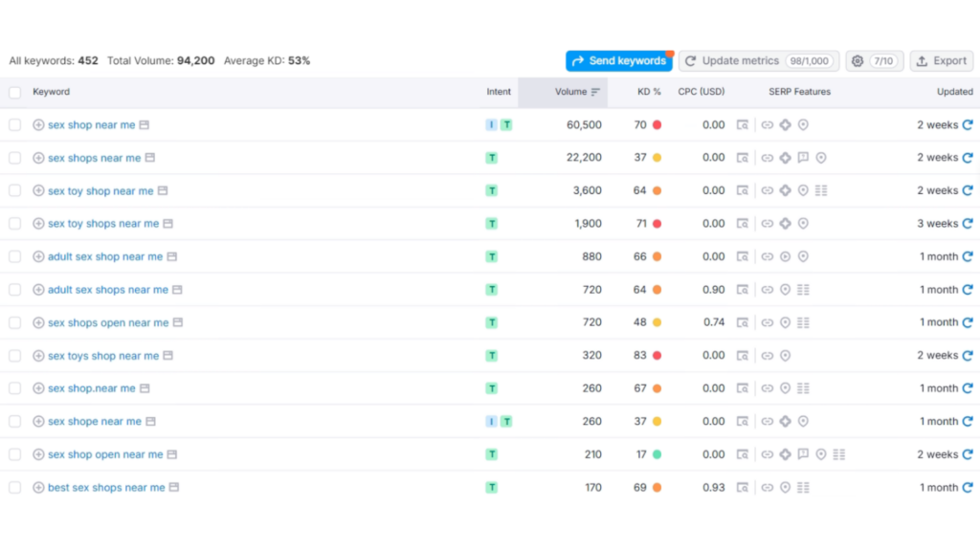The height and width of the screenshot is (551, 980).
Task: Check the 'sex toy shop near me' row
Action: point(15,190)
